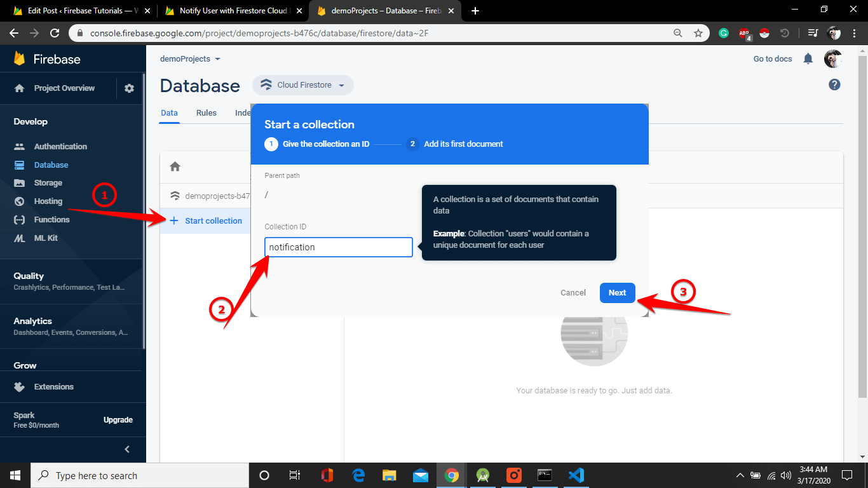The height and width of the screenshot is (488, 868).
Task: Open Hosting in the sidebar
Action: pyautogui.click(x=48, y=201)
